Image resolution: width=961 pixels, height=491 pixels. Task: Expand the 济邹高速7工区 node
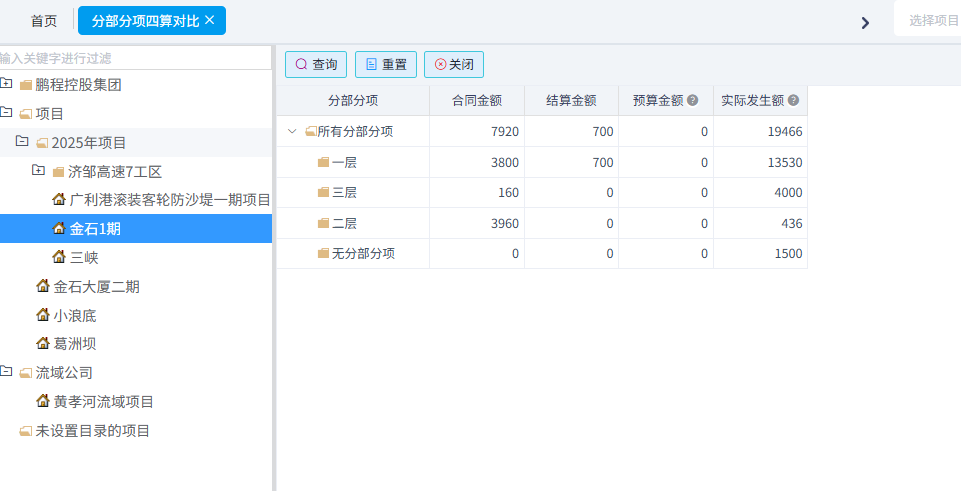click(38, 170)
